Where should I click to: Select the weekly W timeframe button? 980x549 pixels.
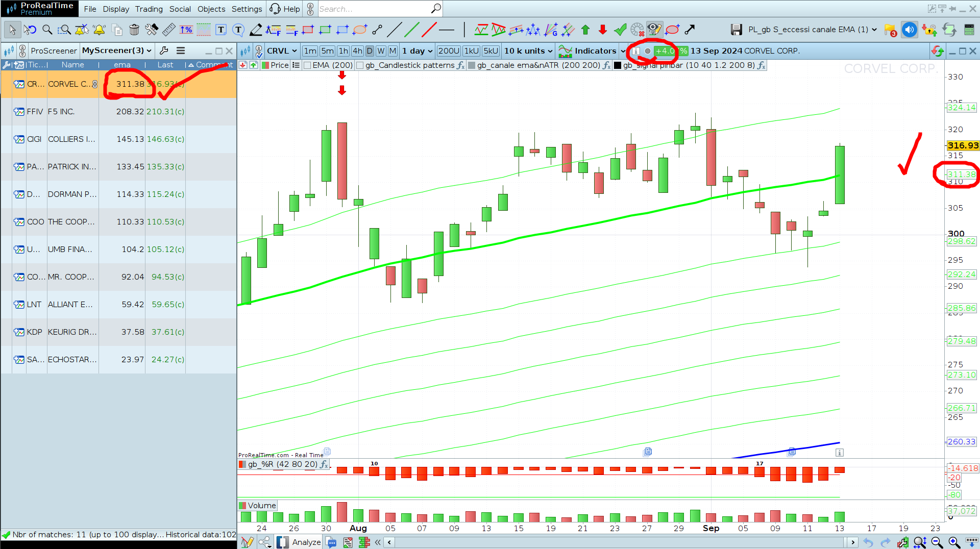pos(381,51)
